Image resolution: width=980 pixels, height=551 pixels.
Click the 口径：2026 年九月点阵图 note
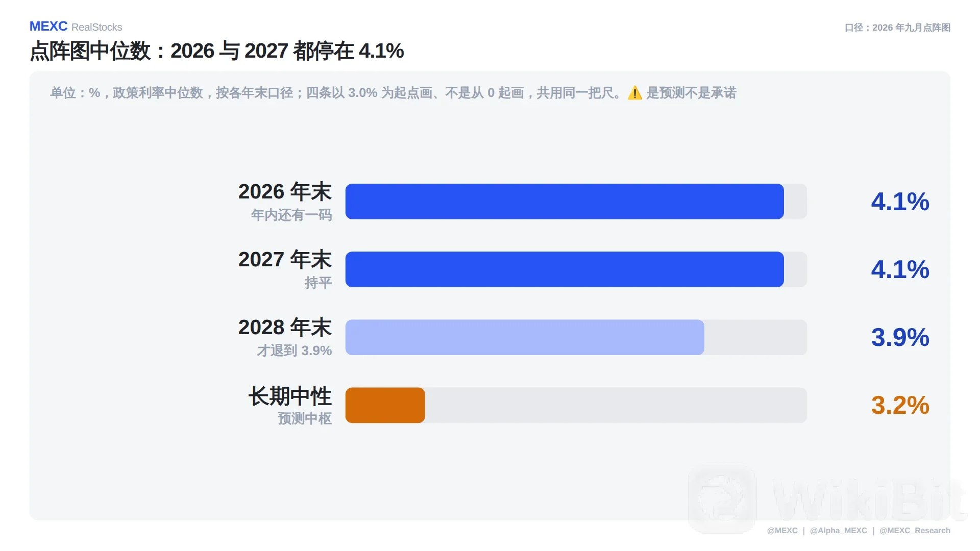(x=897, y=28)
